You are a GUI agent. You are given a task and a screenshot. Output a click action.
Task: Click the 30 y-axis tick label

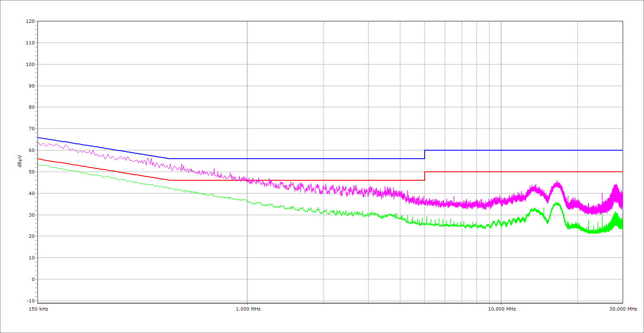pyautogui.click(x=31, y=215)
